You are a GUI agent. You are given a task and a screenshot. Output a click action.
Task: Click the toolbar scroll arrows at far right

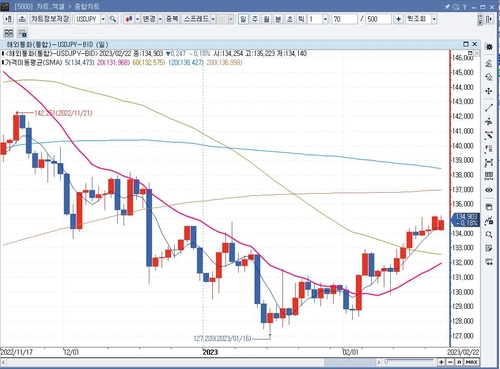coord(480,19)
